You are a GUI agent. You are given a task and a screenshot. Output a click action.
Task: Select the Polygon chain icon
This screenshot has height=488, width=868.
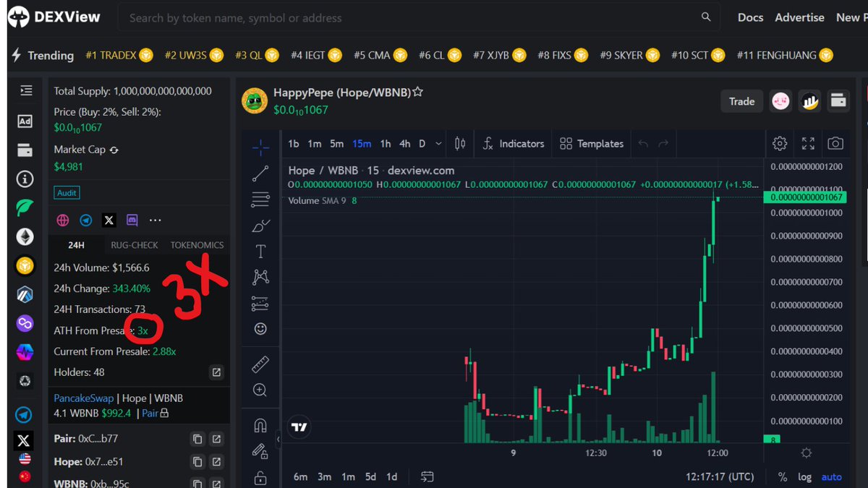pos(25,323)
